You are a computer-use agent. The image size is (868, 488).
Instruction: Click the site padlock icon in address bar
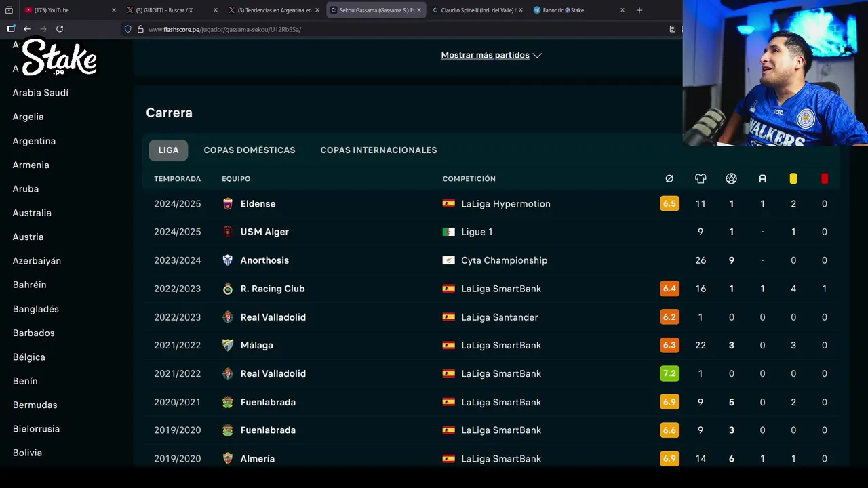[140, 29]
